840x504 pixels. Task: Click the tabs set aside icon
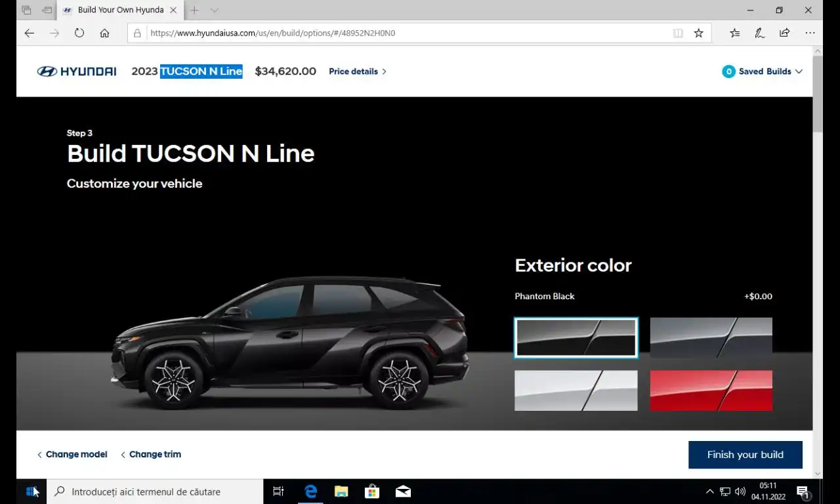pyautogui.click(x=26, y=10)
